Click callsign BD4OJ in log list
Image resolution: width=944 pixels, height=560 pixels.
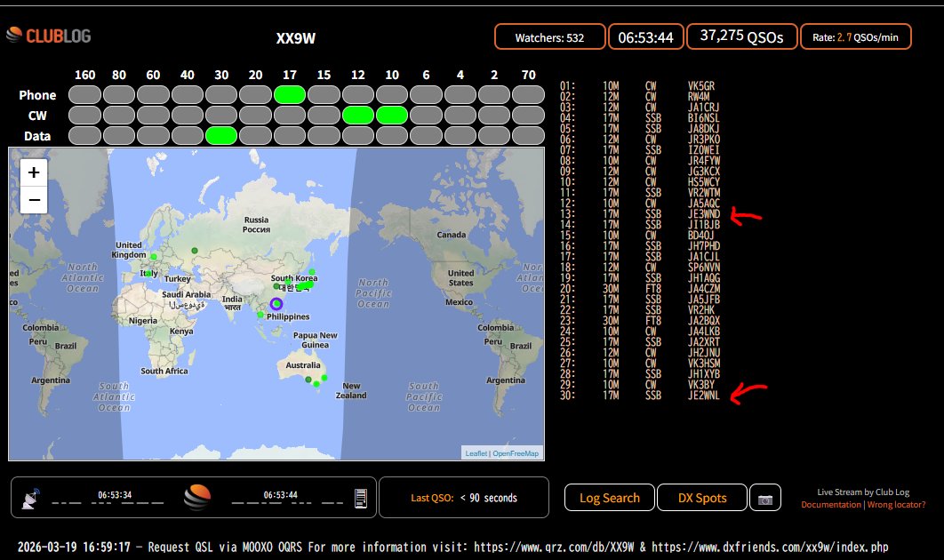700,235
